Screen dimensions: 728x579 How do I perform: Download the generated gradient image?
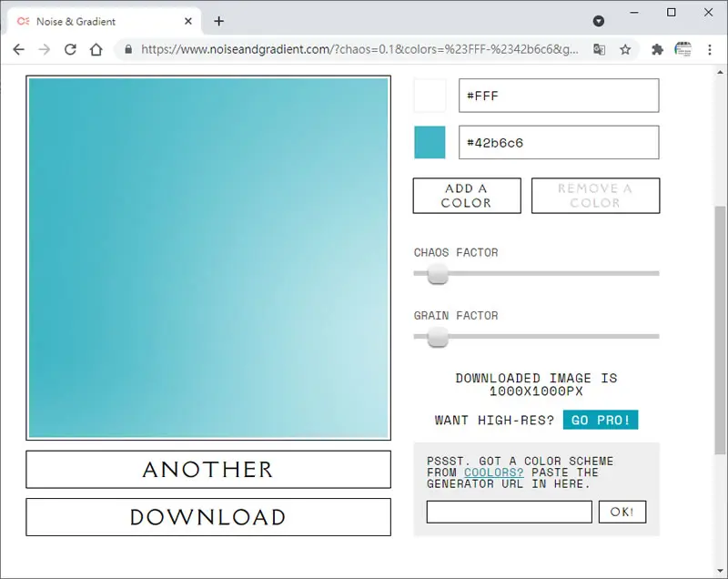208,517
